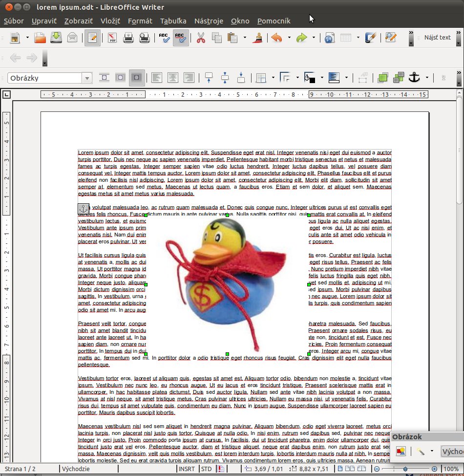The image size is (464, 476).
Task: Toggle AutoSpellcheck on or off
Action: (x=181, y=38)
